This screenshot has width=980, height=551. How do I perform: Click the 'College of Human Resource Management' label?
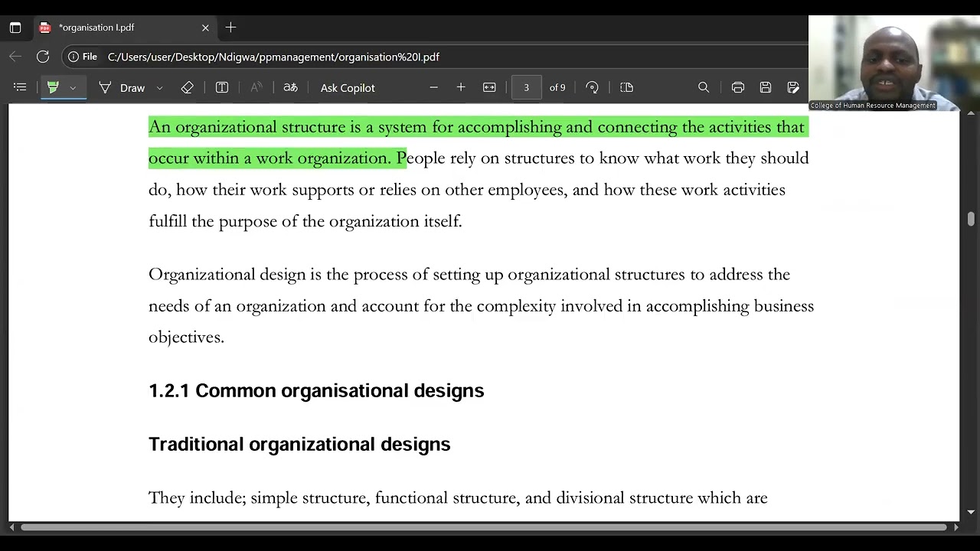(873, 106)
